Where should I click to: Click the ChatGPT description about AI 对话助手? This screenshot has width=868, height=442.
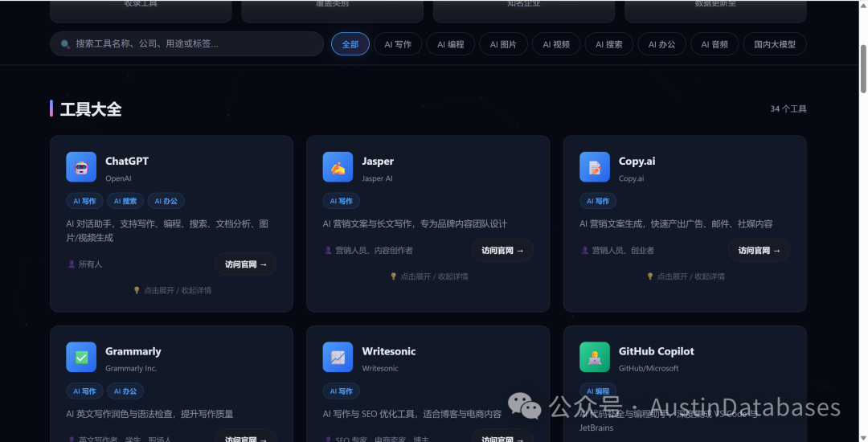[x=167, y=231]
